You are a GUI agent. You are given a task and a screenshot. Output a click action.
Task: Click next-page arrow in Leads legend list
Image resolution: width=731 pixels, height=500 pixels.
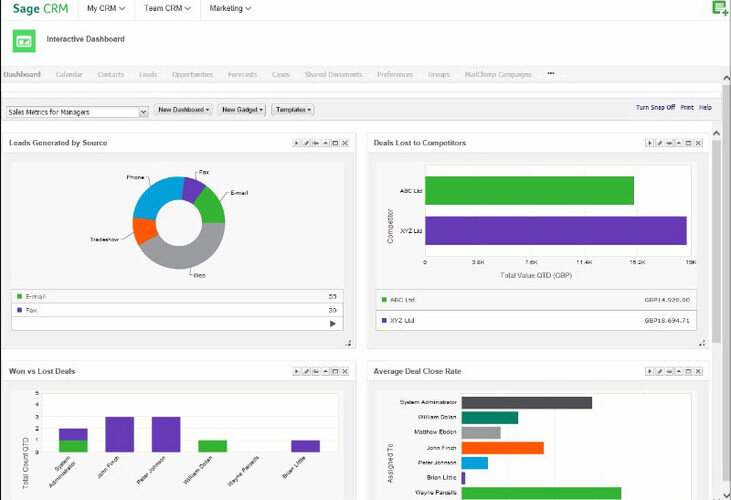pos(332,324)
